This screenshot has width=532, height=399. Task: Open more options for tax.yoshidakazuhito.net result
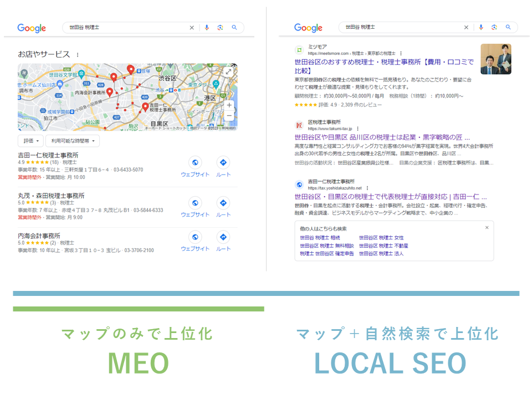[367, 188]
